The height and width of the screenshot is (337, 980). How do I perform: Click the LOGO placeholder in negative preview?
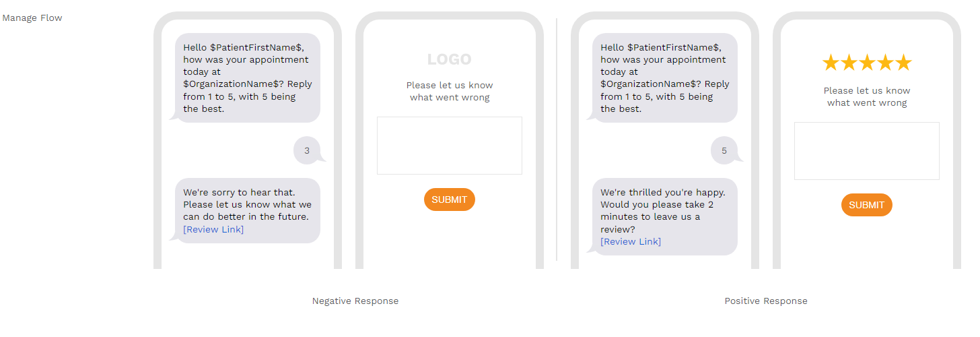click(x=450, y=59)
